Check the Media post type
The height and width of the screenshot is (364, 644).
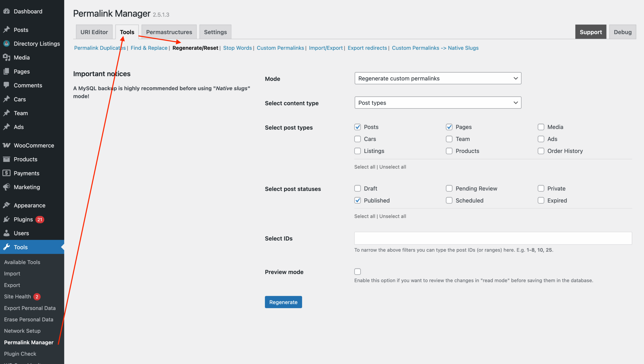(541, 127)
